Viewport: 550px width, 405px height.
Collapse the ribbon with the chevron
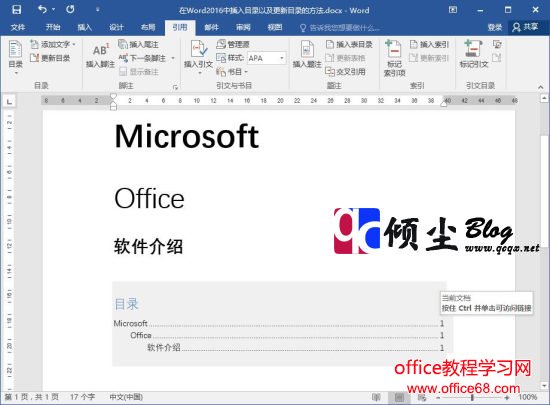click(x=540, y=87)
